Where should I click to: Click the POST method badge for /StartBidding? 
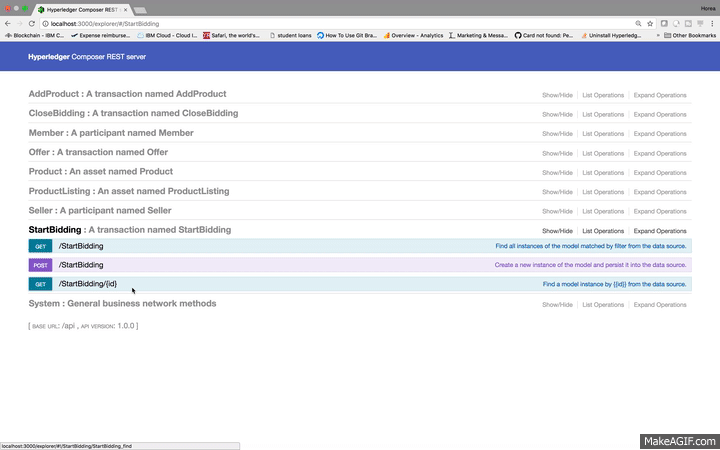[40, 265]
